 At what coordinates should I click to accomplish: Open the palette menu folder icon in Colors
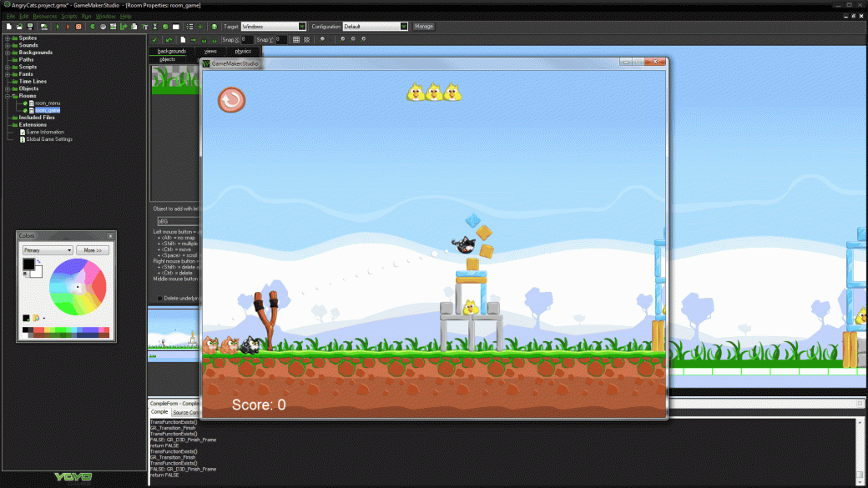click(36, 318)
